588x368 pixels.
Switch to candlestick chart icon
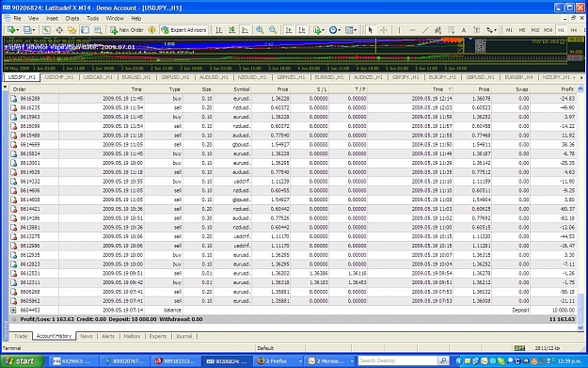(232, 30)
